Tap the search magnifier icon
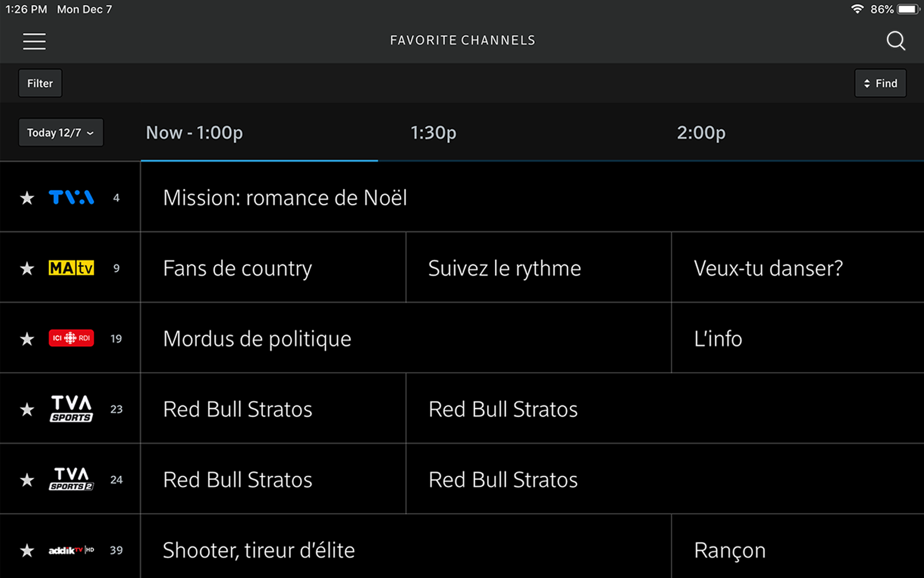Screen dimensions: 924x578 pos(896,41)
